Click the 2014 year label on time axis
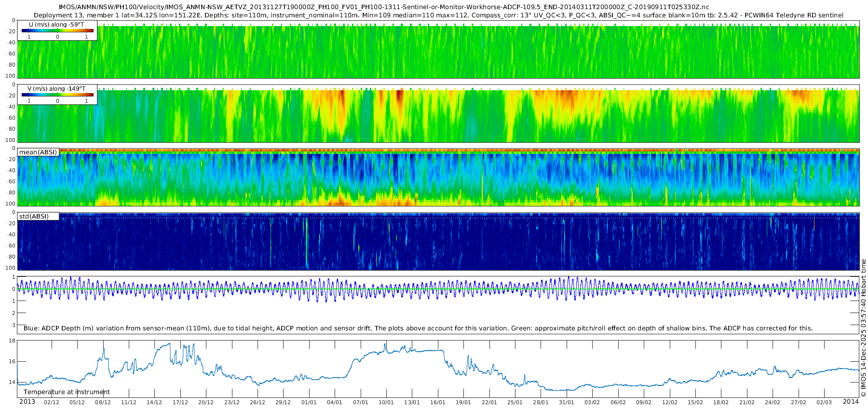 [851, 402]
